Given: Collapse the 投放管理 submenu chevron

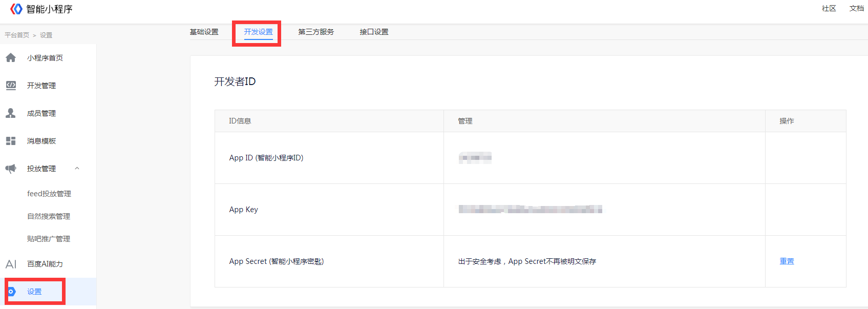Looking at the screenshot, I should (77, 169).
